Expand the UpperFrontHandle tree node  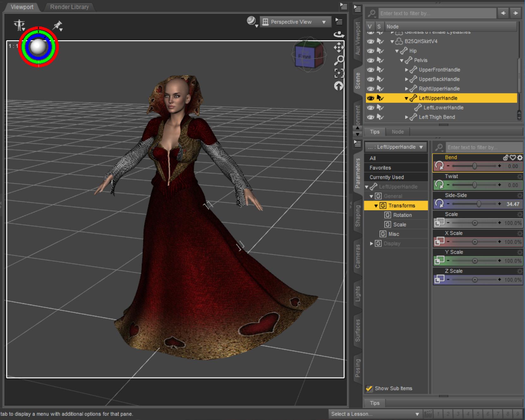coord(407,70)
